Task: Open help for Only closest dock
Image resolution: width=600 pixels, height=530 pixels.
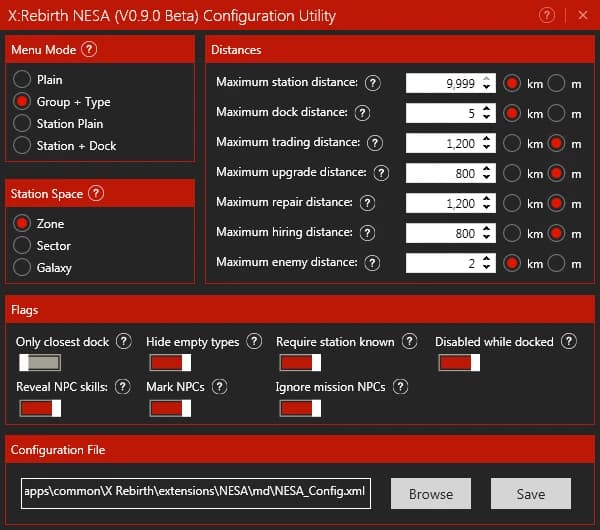Action: [x=124, y=341]
